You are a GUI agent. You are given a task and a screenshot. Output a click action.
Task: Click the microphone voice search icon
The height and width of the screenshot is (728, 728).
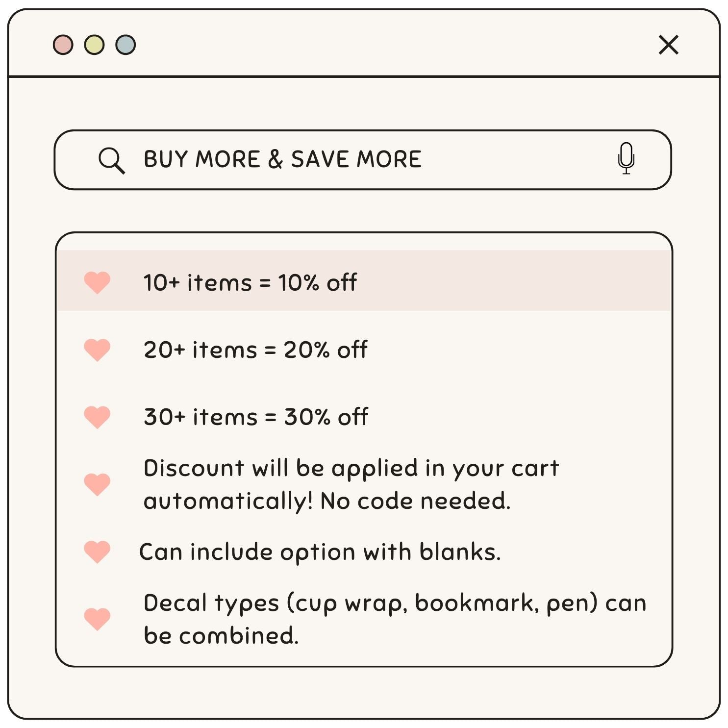tap(626, 158)
